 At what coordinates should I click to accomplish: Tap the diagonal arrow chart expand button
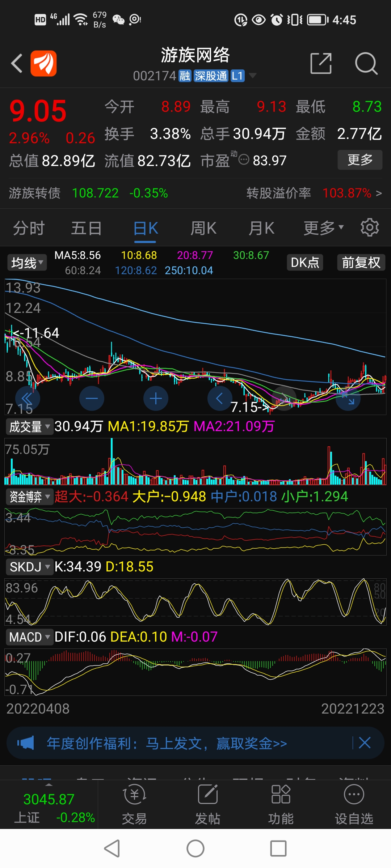point(348,399)
